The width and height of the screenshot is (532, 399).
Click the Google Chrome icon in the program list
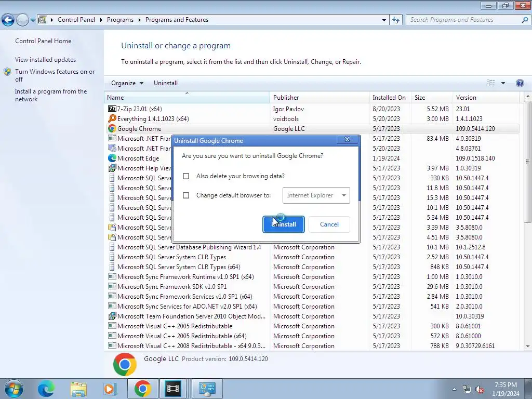click(x=112, y=129)
